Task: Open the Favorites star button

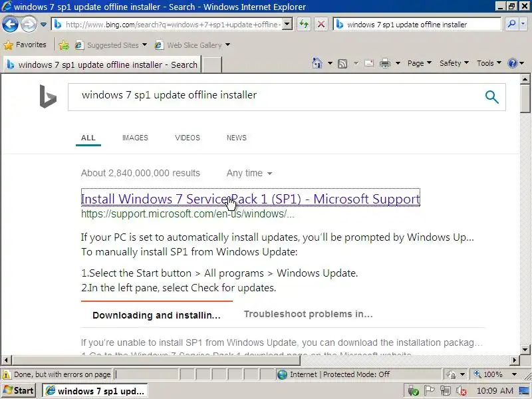Action: (25, 45)
